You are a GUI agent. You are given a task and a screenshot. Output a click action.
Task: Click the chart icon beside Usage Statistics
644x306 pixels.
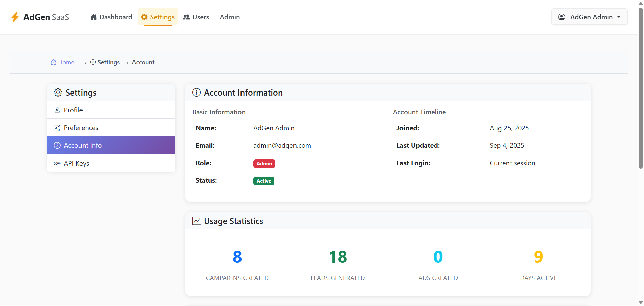(x=196, y=221)
